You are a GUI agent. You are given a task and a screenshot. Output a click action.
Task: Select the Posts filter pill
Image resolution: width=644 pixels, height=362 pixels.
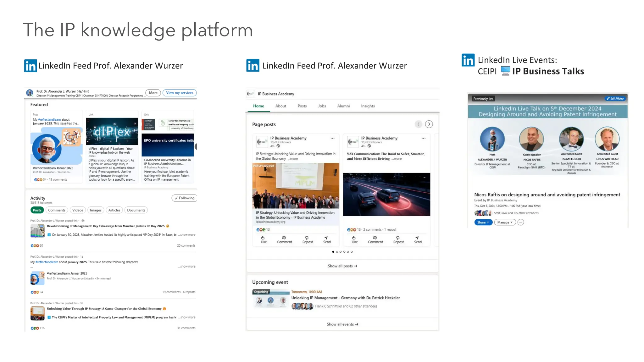tap(37, 210)
